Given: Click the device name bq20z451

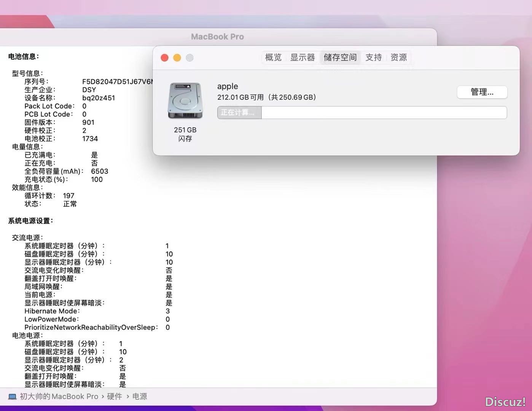Looking at the screenshot, I should [99, 98].
